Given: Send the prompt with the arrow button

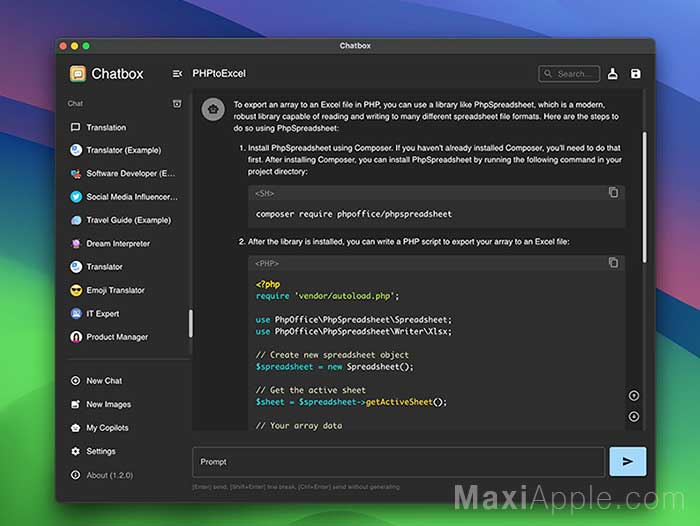Looking at the screenshot, I should pos(628,461).
